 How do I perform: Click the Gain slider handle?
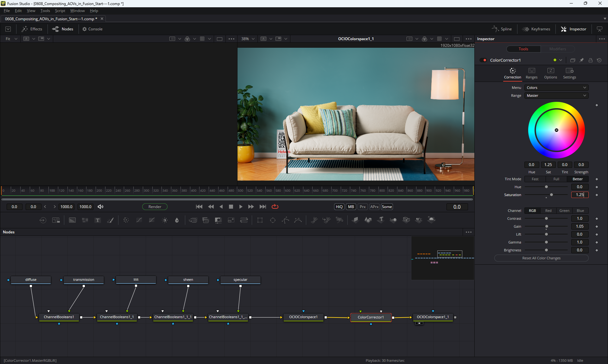coord(547,226)
